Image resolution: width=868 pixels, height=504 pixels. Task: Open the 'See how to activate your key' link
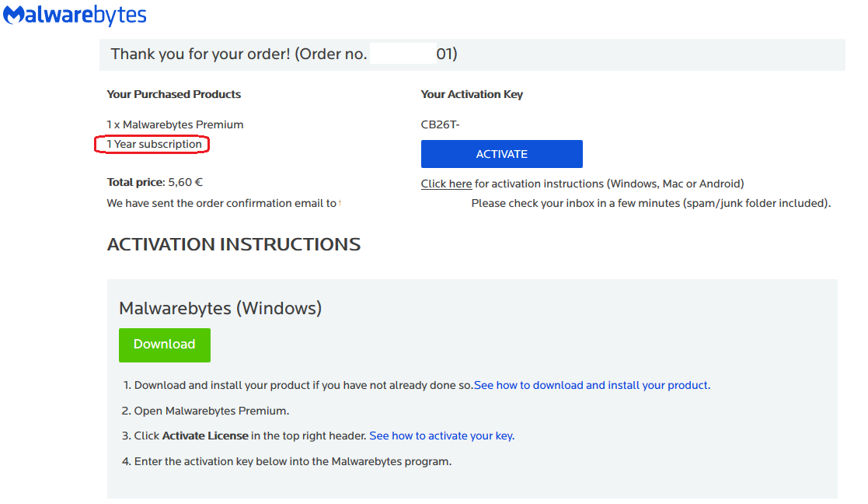(x=441, y=436)
